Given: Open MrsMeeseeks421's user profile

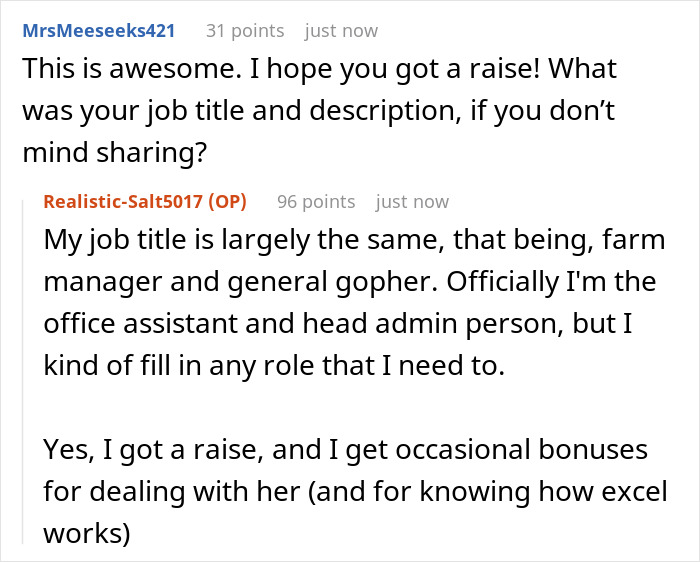Looking at the screenshot, I should (98, 31).
